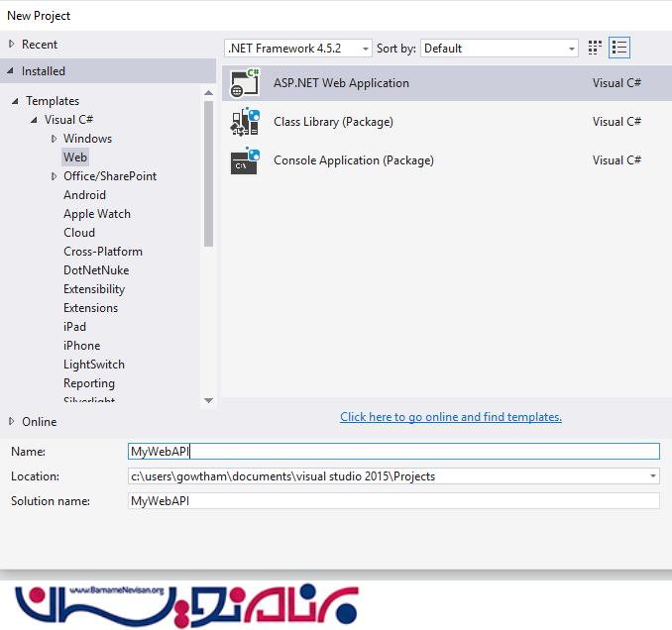Click the project Name input field
Image resolution: width=672 pixels, height=630 pixels.
[393, 452]
